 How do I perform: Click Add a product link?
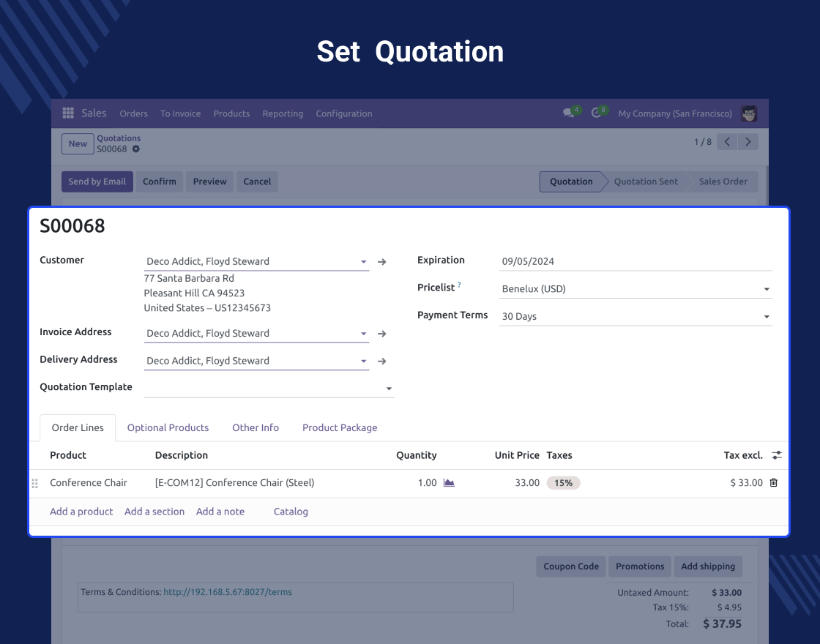coord(81,512)
